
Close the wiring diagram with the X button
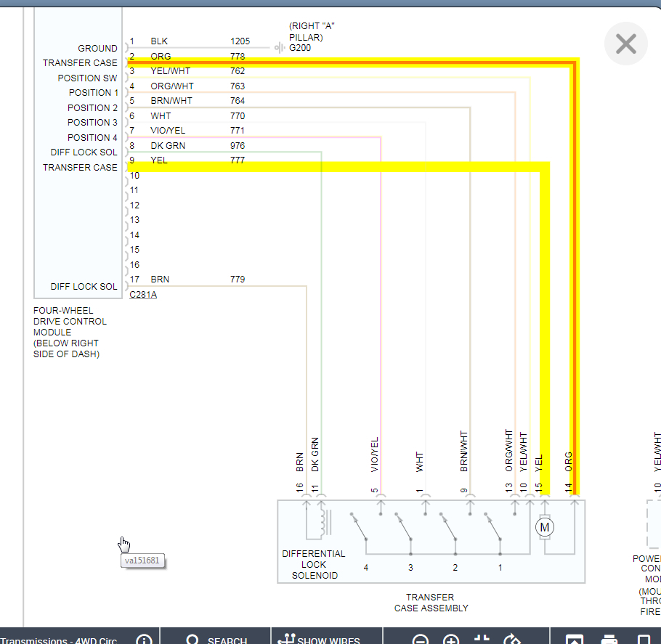point(625,44)
